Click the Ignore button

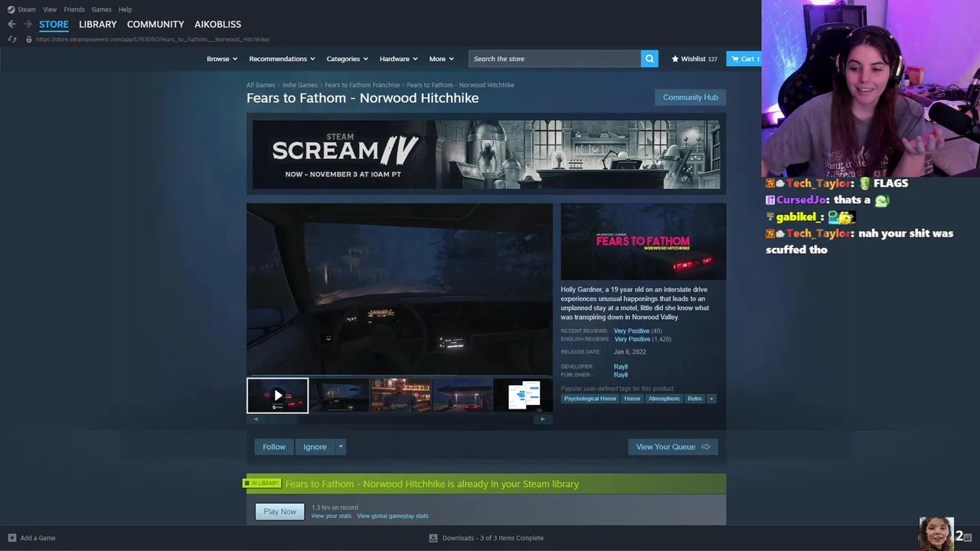tap(315, 447)
